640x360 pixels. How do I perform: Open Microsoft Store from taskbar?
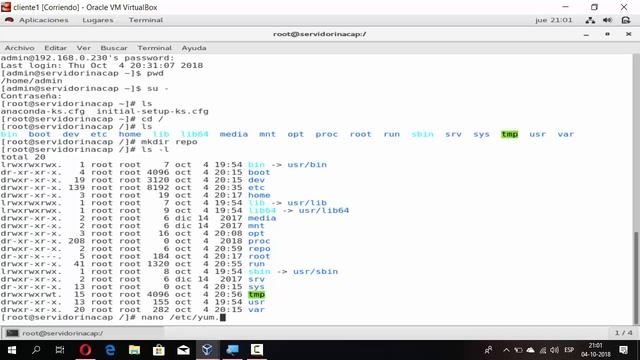pyautogui.click(x=159, y=350)
